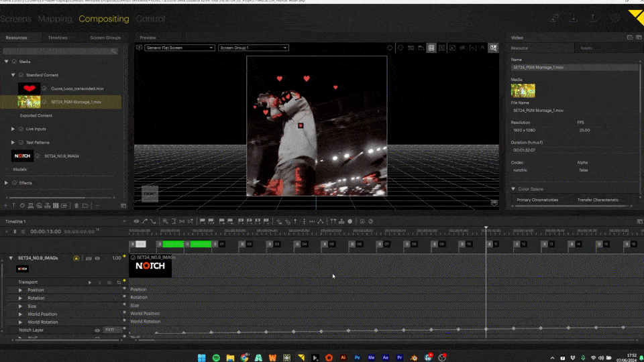Click the delete trash icon in resources toolbar
Image resolution: width=644 pixels, height=362 pixels.
76,206
